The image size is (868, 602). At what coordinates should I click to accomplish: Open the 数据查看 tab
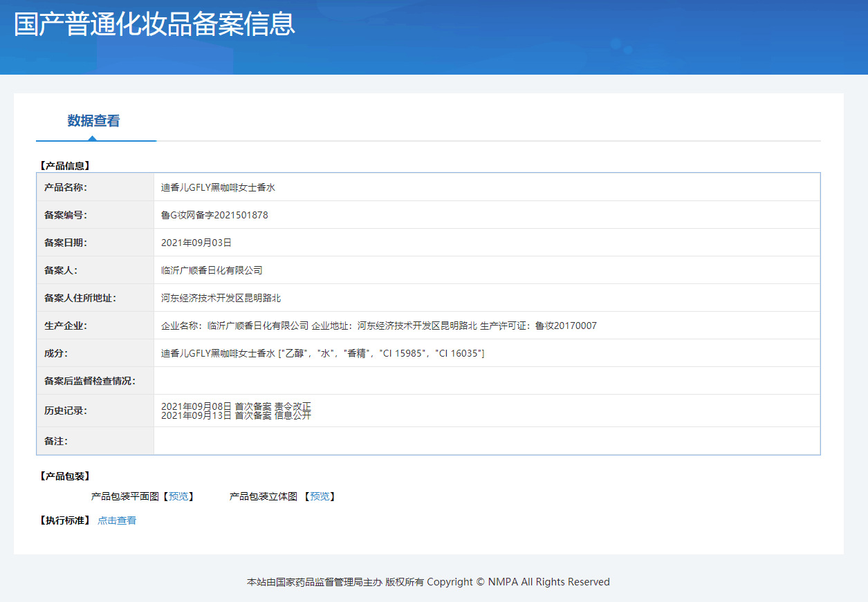pos(93,121)
